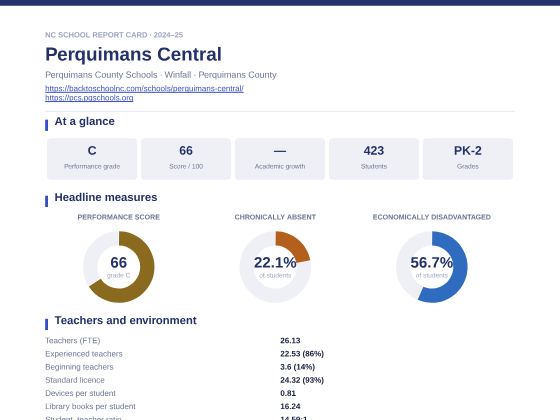
Task: Click the CHRONICALLY ABSENT label
Action: tap(275, 217)
